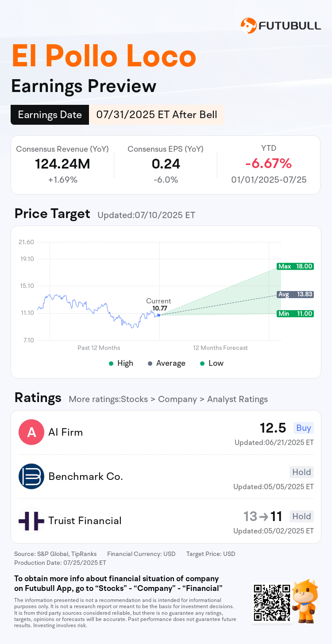Click the disclaimer paragraph
Screen dimensions: 332x644
click(125, 613)
